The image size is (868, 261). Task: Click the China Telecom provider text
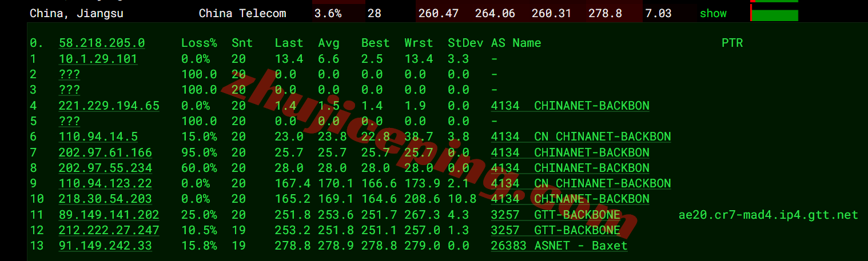(242, 13)
